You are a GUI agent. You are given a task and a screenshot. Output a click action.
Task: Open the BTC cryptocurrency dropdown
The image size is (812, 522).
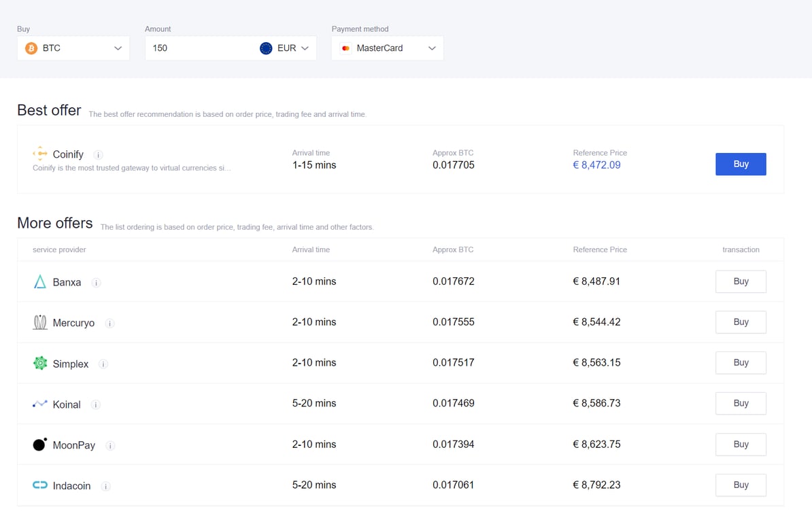pos(73,48)
